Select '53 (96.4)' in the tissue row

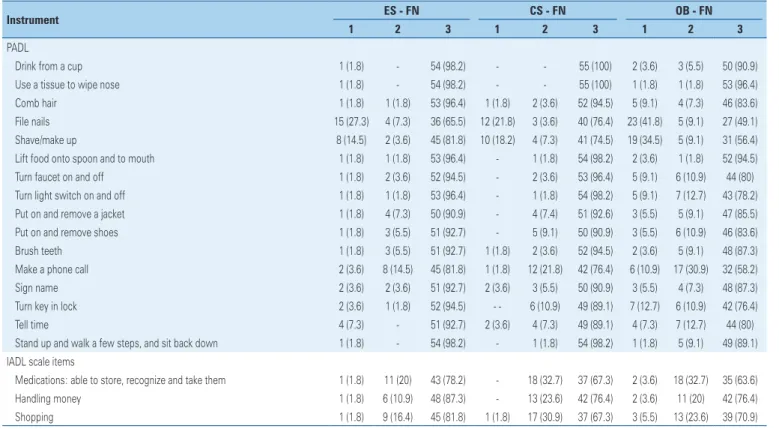point(740,85)
